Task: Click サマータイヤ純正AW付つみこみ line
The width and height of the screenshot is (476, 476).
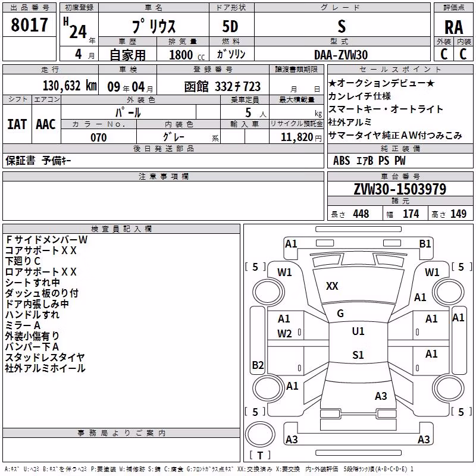Action: click(395, 136)
